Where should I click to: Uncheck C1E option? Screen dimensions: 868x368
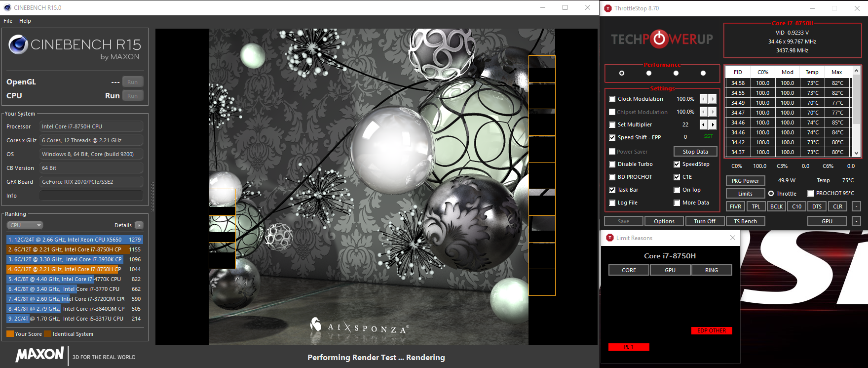(677, 177)
